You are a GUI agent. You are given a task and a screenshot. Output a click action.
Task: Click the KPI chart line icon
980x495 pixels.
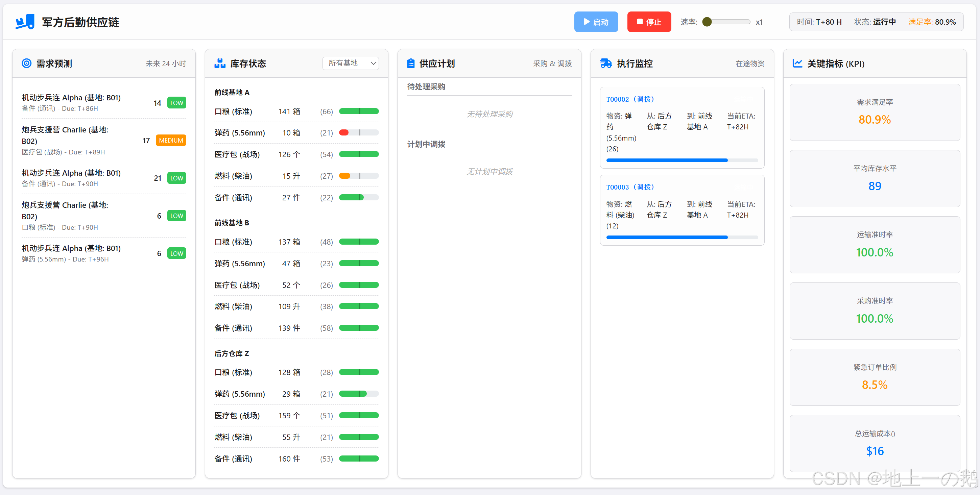(797, 63)
